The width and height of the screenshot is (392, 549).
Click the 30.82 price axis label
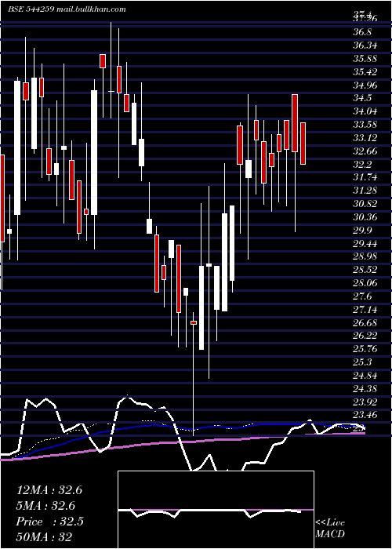coord(365,204)
